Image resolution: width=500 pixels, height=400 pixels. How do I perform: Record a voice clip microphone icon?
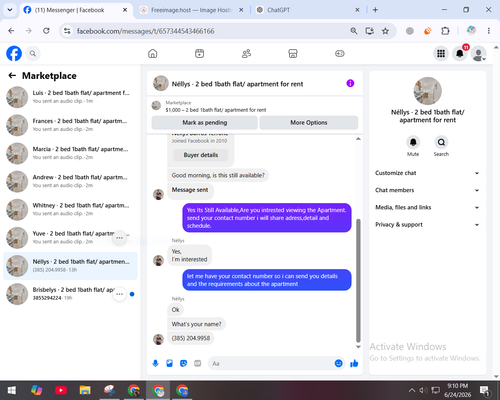click(x=155, y=363)
